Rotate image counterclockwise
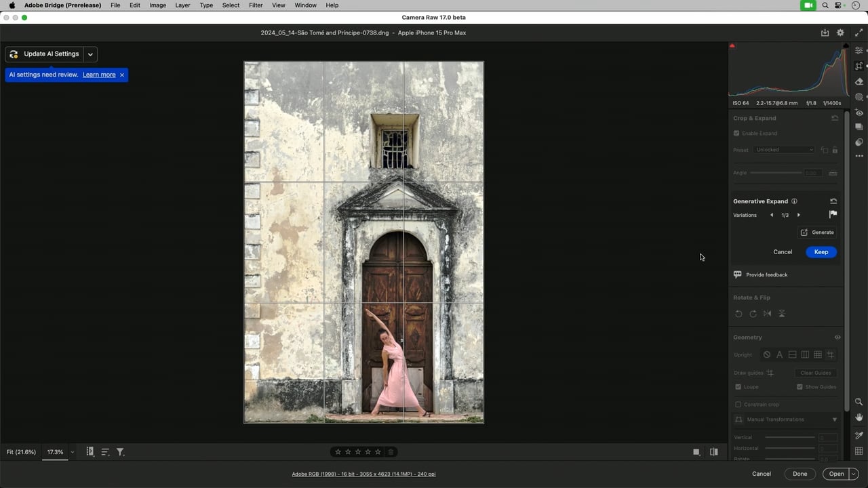The height and width of the screenshot is (488, 868). point(738,314)
